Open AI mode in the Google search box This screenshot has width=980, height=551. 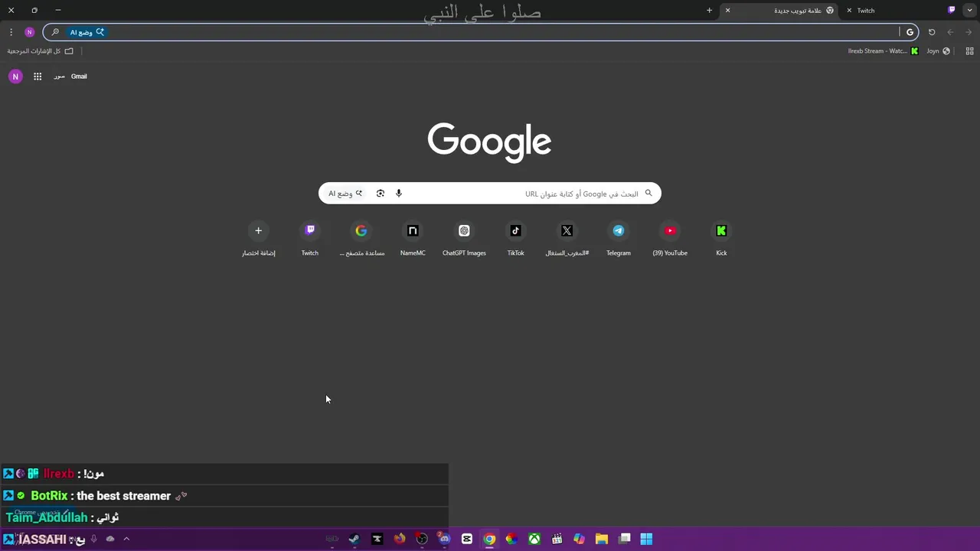(345, 194)
